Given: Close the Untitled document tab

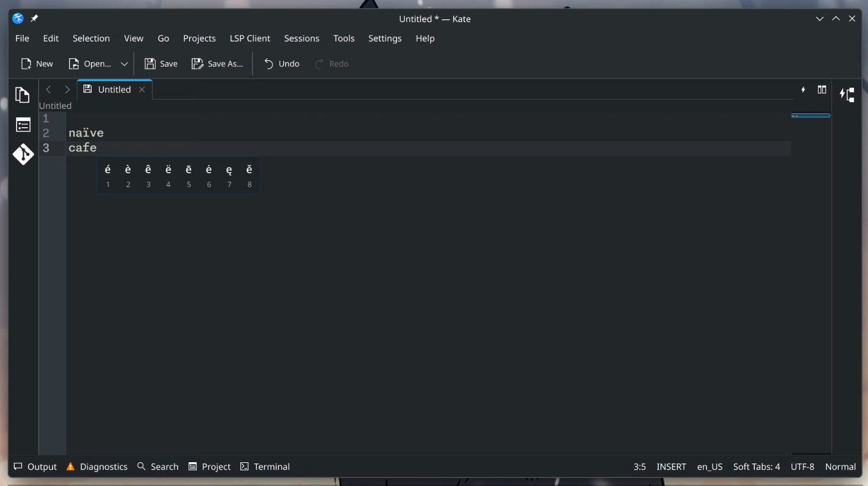Looking at the screenshot, I should tap(142, 90).
